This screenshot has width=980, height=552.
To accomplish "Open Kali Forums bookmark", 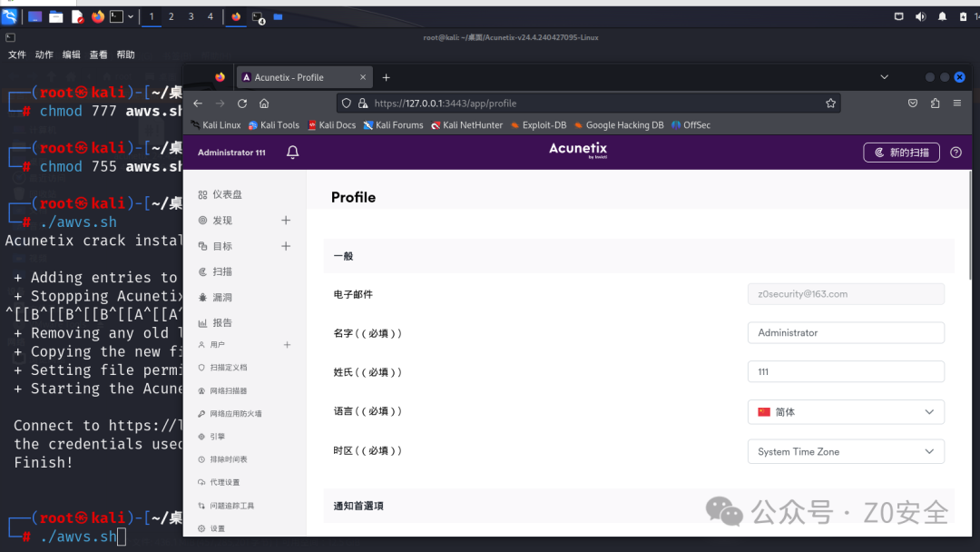I will point(393,125).
